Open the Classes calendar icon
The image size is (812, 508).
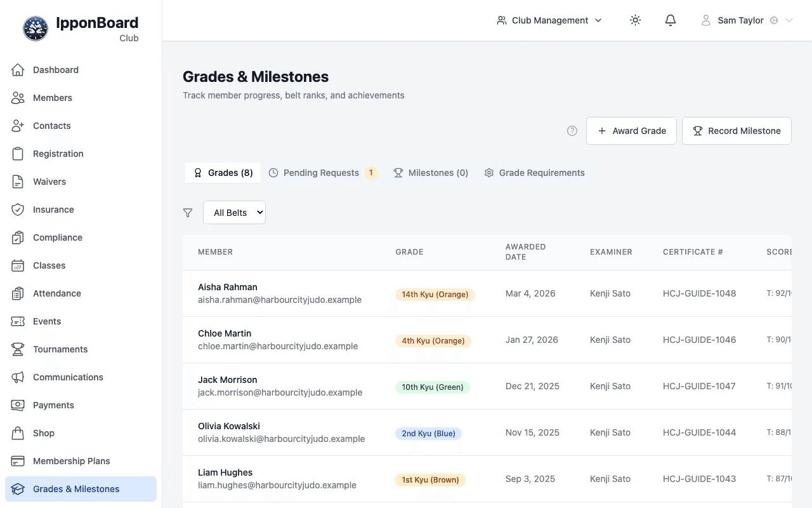point(18,265)
